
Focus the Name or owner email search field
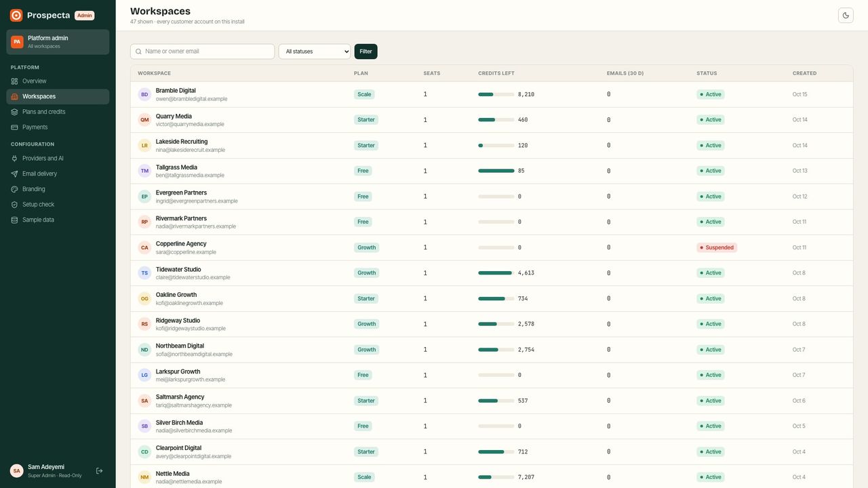pyautogui.click(x=203, y=52)
